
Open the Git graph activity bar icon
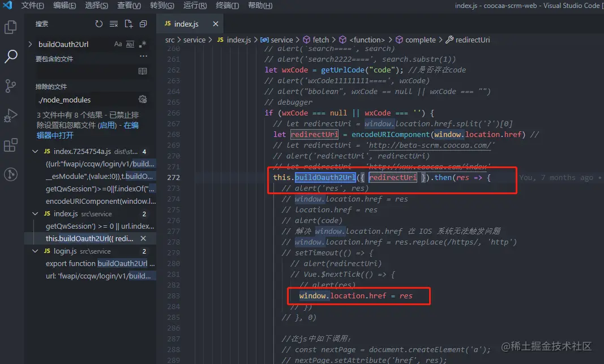coord(10,174)
